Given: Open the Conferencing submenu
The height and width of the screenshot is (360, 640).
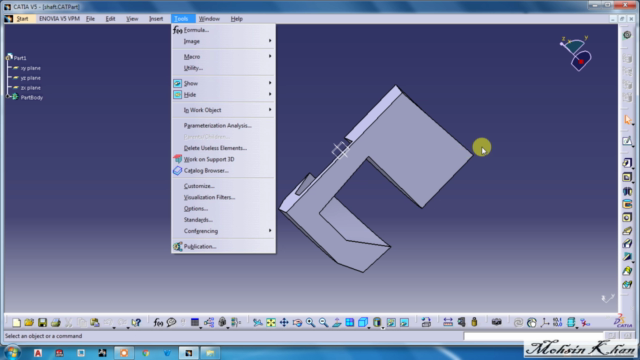Looking at the screenshot, I should pos(223,231).
